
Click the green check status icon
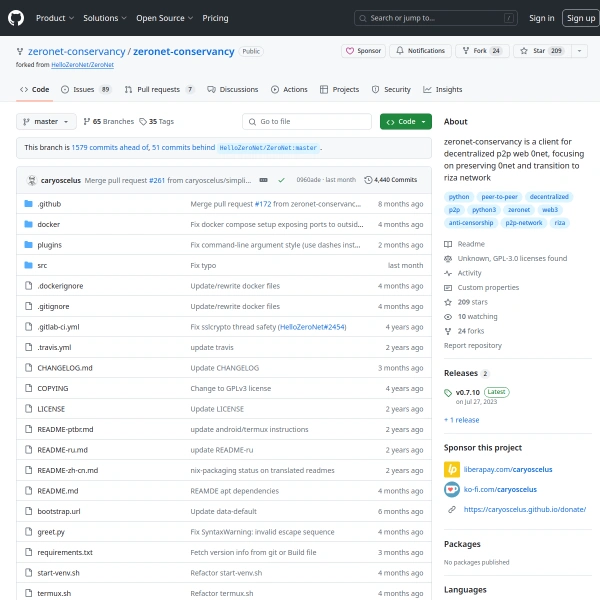click(x=281, y=180)
